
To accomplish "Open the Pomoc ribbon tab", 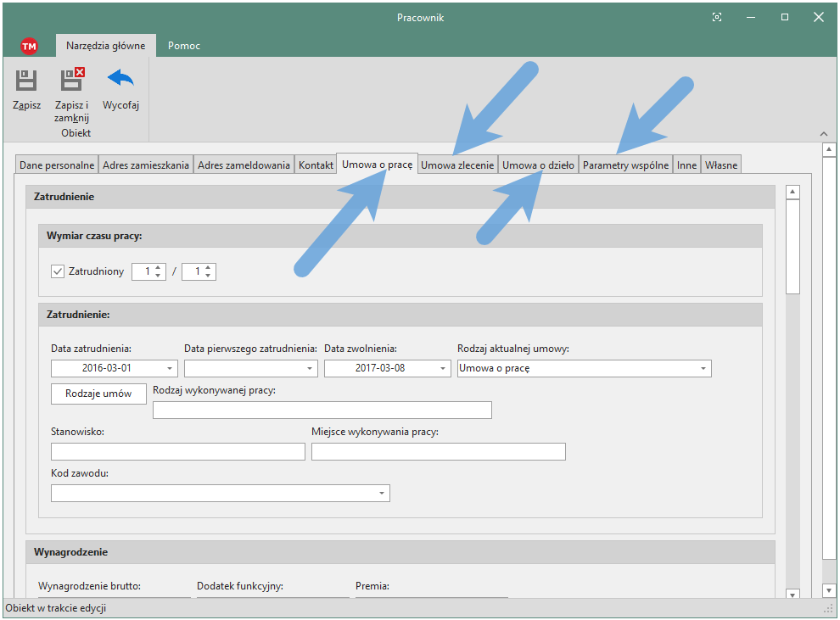I will click(184, 46).
